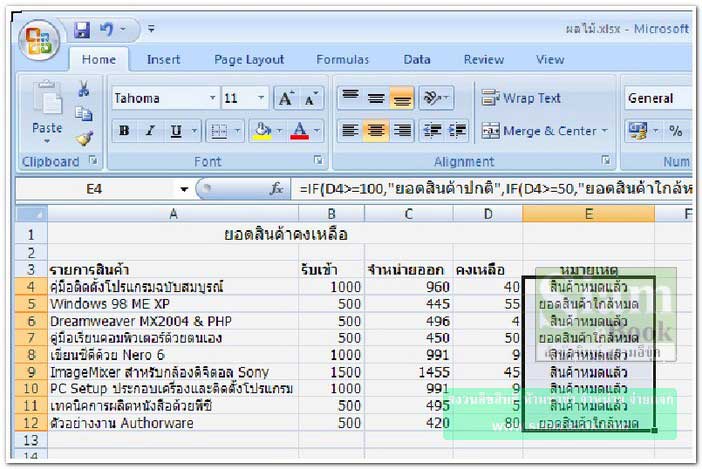Open the Merge & Center dropdown arrow
The height and width of the screenshot is (469, 702).
[x=604, y=131]
